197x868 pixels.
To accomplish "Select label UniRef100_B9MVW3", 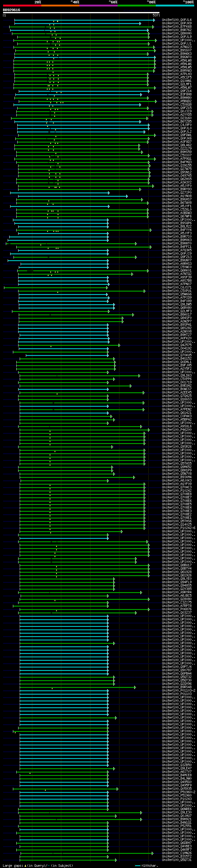I will click(x=177, y=71).
